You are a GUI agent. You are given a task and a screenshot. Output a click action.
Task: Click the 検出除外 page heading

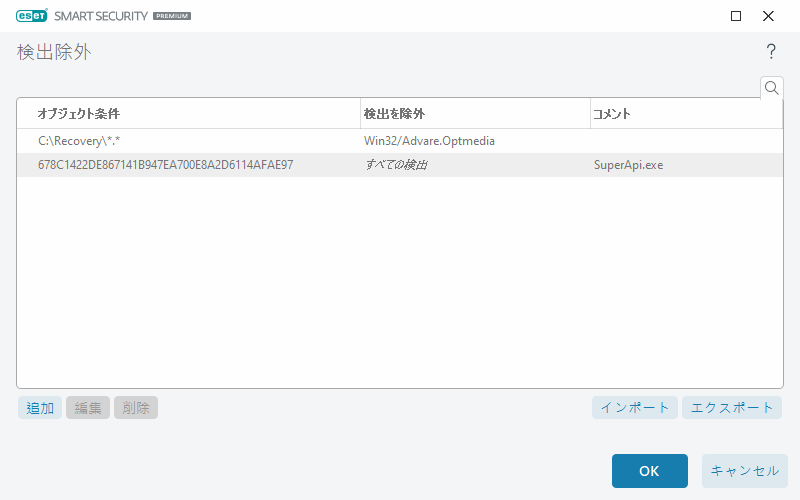(x=54, y=52)
